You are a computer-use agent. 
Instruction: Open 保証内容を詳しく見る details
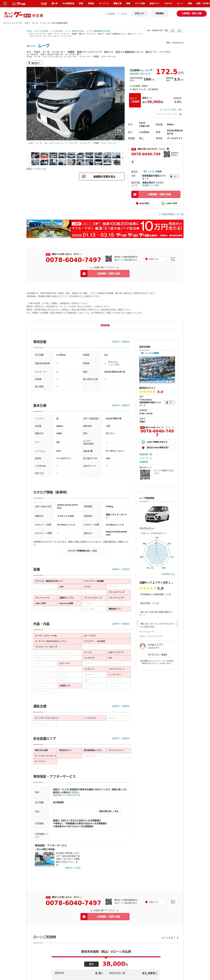(x=109, y=811)
